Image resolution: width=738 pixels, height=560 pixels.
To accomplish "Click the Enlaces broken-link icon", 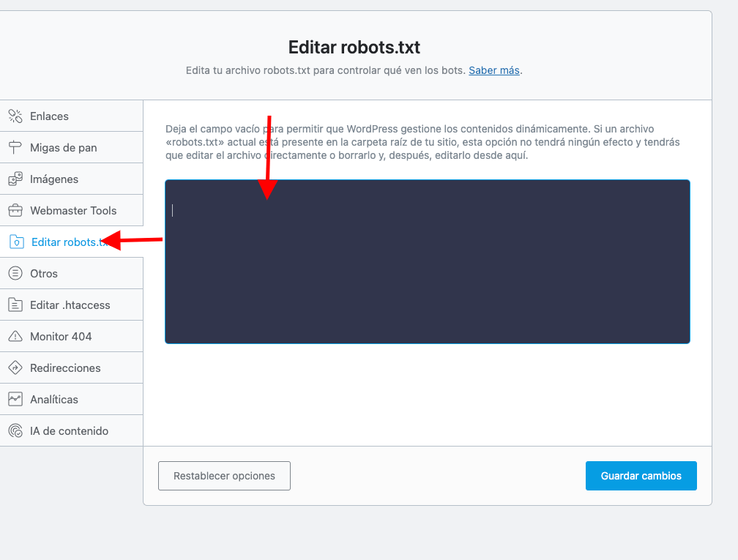I will click(x=15, y=116).
